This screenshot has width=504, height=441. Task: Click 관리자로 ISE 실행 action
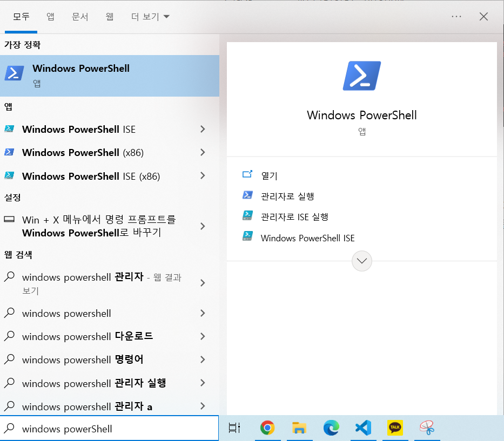pos(294,217)
